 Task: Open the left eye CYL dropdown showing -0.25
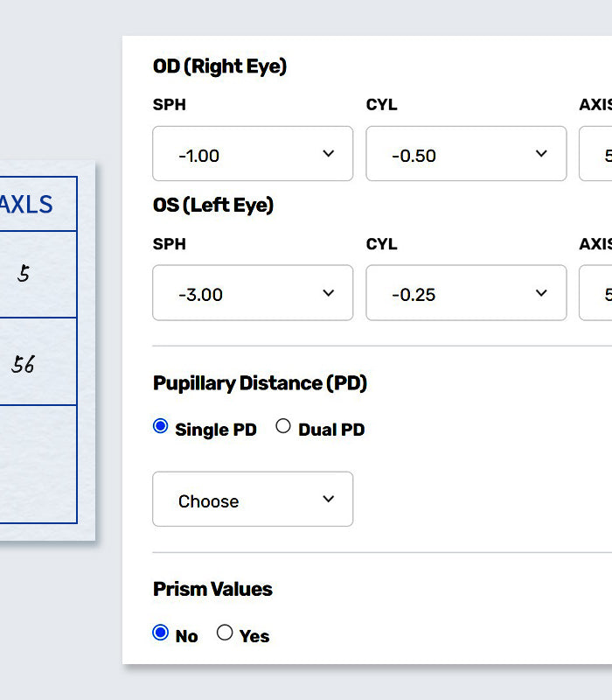(466, 293)
